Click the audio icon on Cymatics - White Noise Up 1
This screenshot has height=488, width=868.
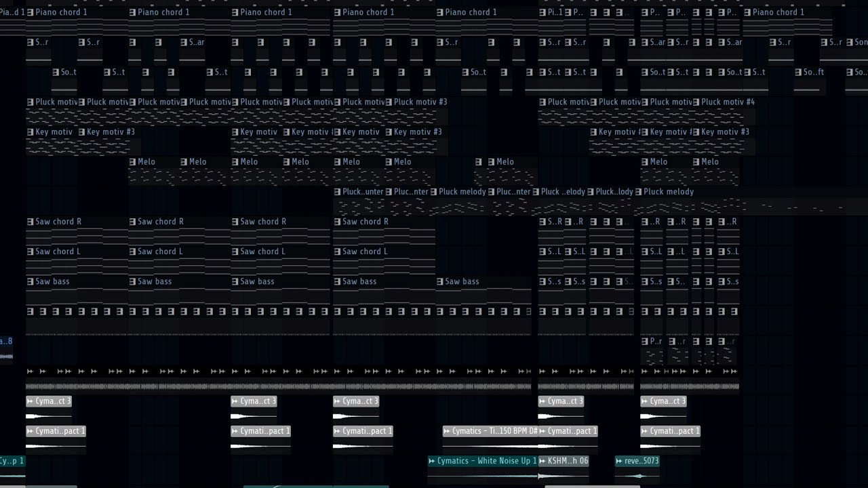(x=432, y=461)
